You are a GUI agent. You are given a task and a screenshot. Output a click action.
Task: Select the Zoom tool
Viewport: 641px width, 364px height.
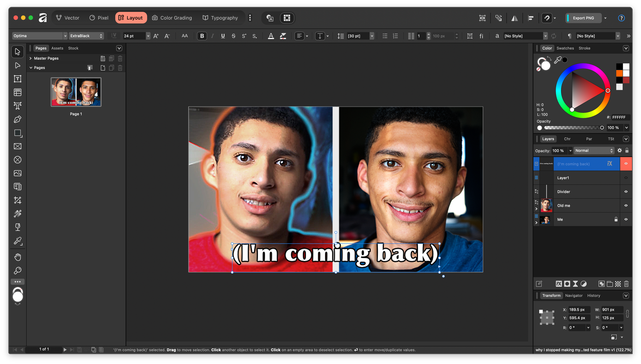pyautogui.click(x=18, y=271)
